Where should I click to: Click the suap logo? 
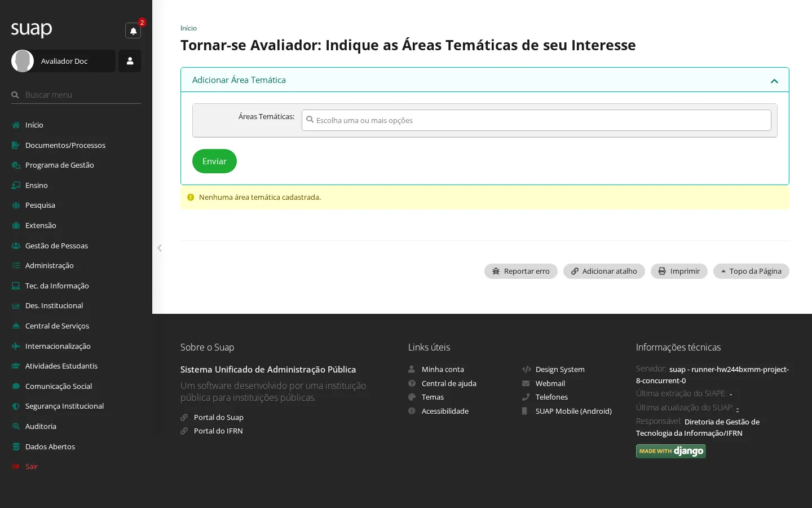click(x=32, y=29)
